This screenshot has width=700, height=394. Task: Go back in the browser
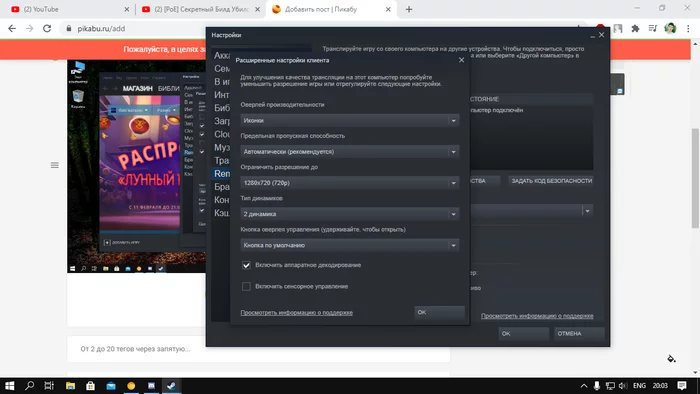coord(12,29)
